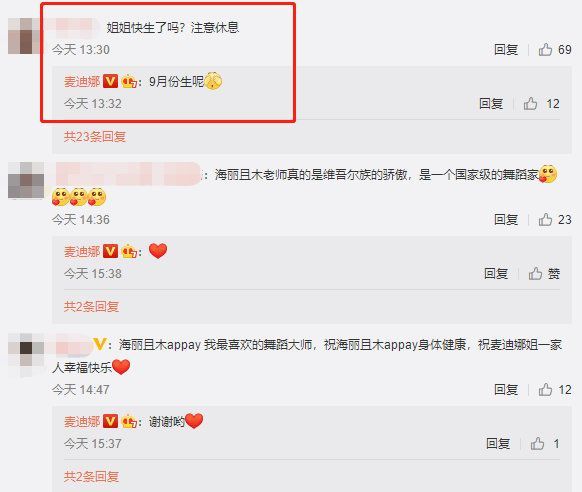Click 回复 on 麦迪娜's 13:32 reply
This screenshot has width=582, height=492.
(x=491, y=104)
